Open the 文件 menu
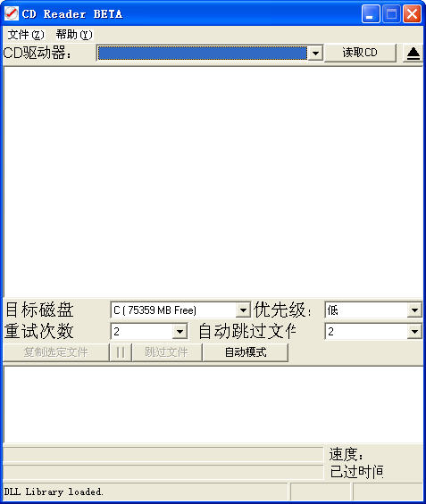Viewport: 426px width, 504px height. (26, 35)
